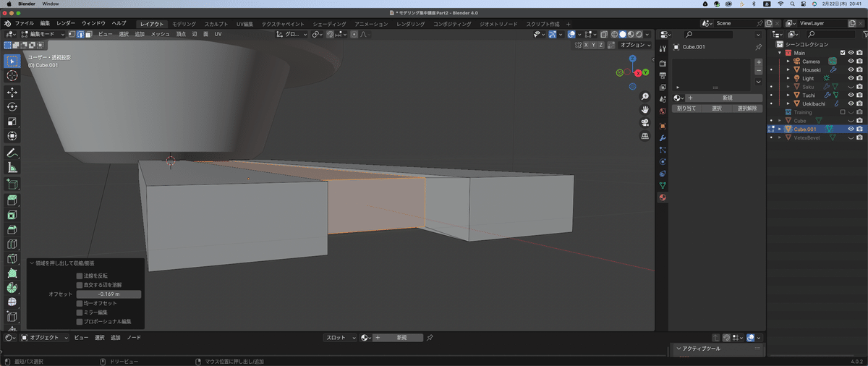Select the Scale tool
This screenshot has height=366, width=868.
click(12, 122)
